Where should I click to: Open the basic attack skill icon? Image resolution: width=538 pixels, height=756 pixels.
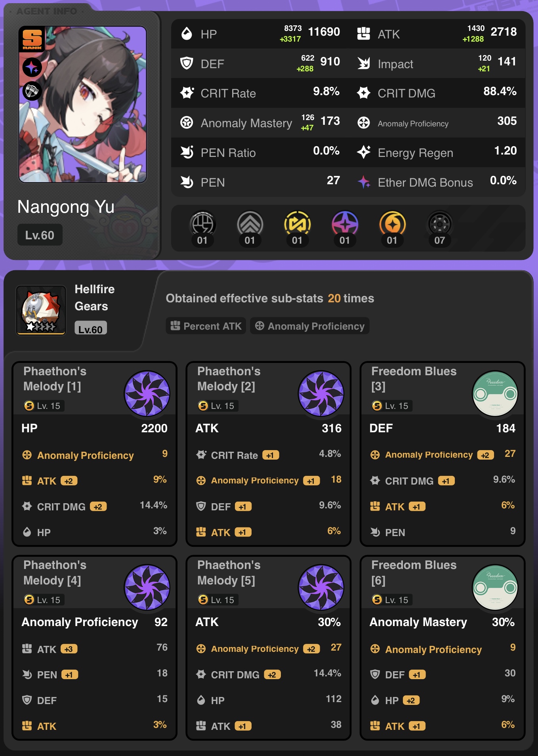point(202,224)
